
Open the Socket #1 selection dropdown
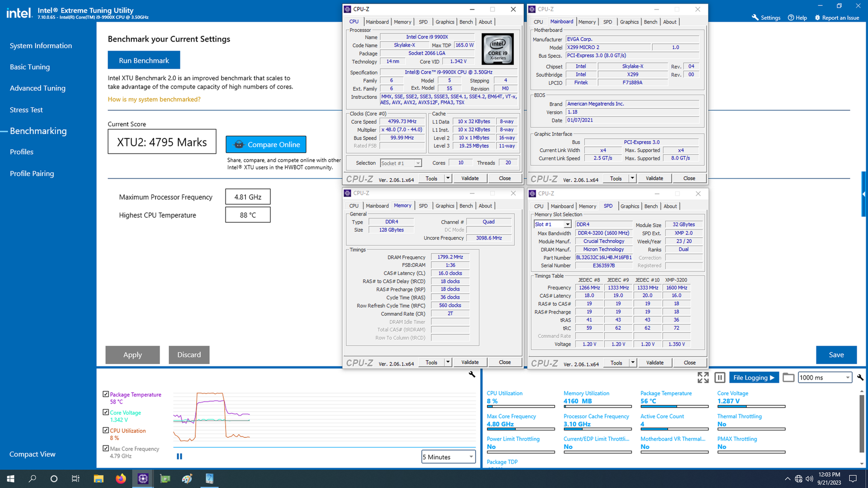tap(401, 163)
